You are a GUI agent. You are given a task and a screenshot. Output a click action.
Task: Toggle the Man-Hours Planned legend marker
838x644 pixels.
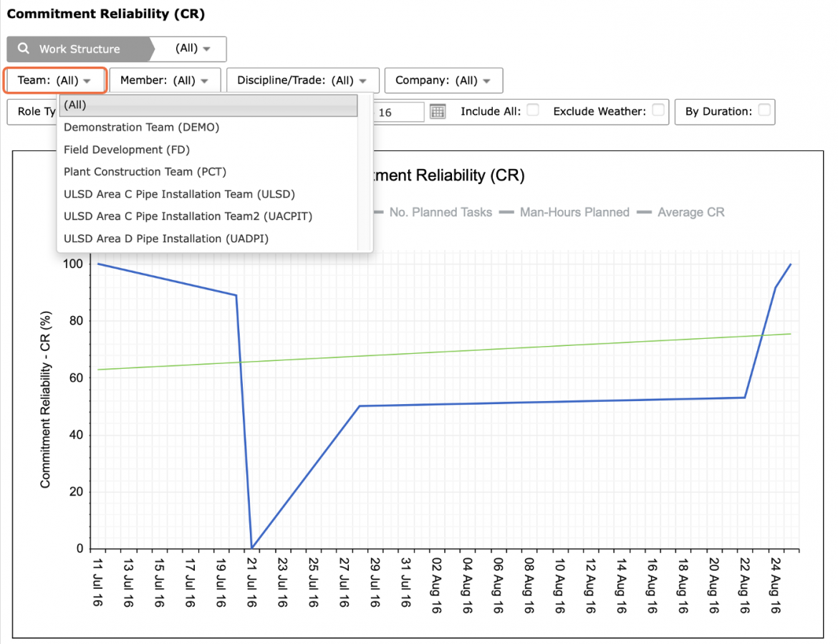[506, 213]
